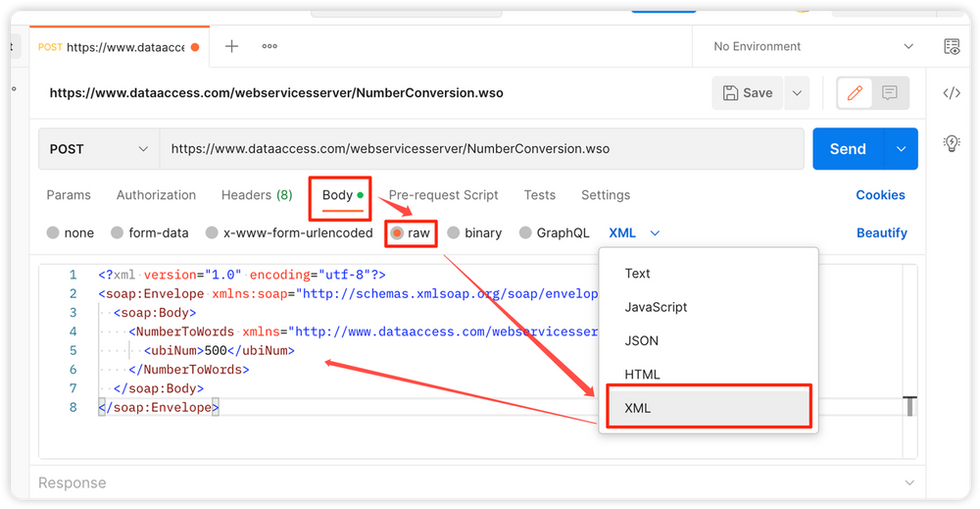Expand the No Environment dropdown

coord(812,46)
